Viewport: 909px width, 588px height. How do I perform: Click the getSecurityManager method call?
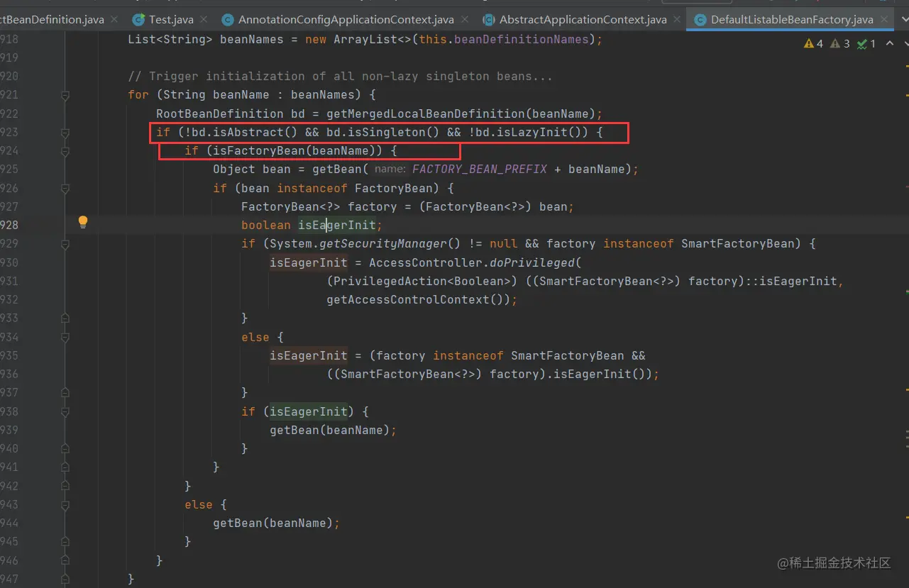pyautogui.click(x=383, y=243)
